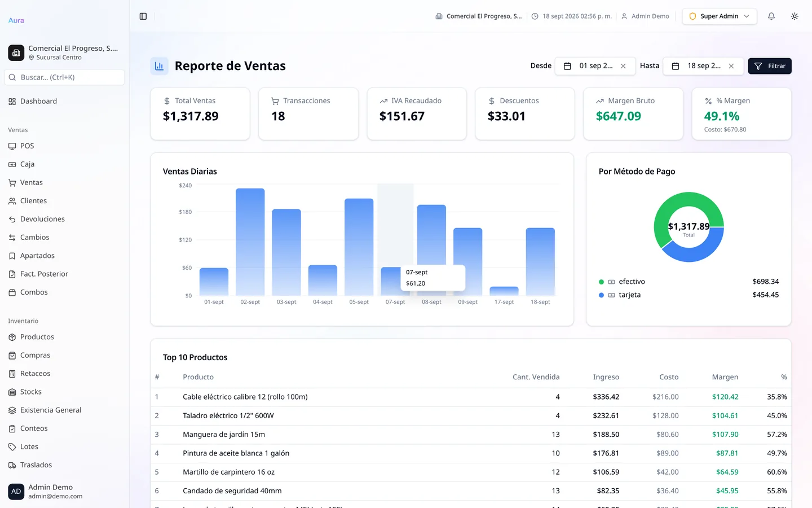Open the Hasta date picker
Image resolution: width=812 pixels, height=508 pixels.
tap(703, 66)
